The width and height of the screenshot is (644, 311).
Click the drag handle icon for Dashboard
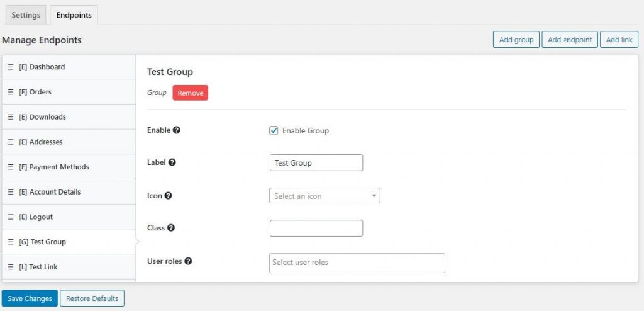point(11,67)
